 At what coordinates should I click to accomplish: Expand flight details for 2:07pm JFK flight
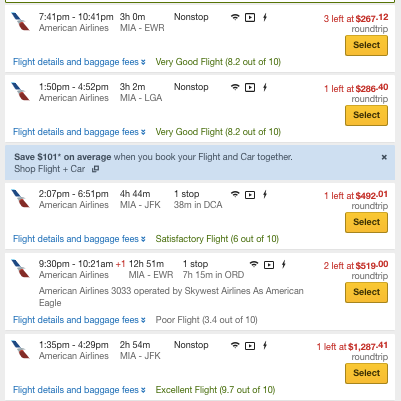79,239
